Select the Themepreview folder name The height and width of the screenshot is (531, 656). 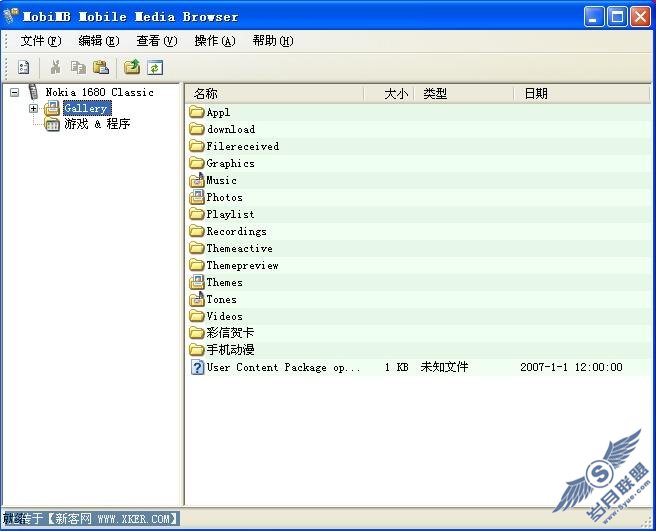click(243, 265)
